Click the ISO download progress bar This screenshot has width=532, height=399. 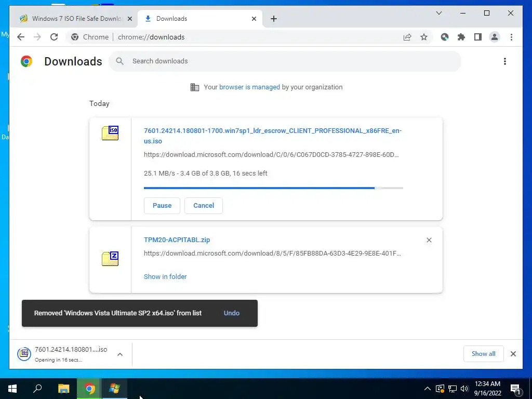(273, 188)
